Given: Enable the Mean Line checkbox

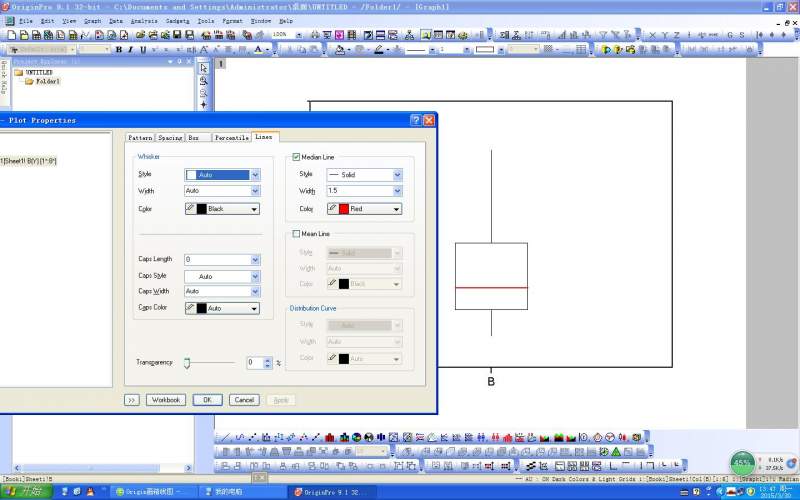Looking at the screenshot, I should click(296, 234).
